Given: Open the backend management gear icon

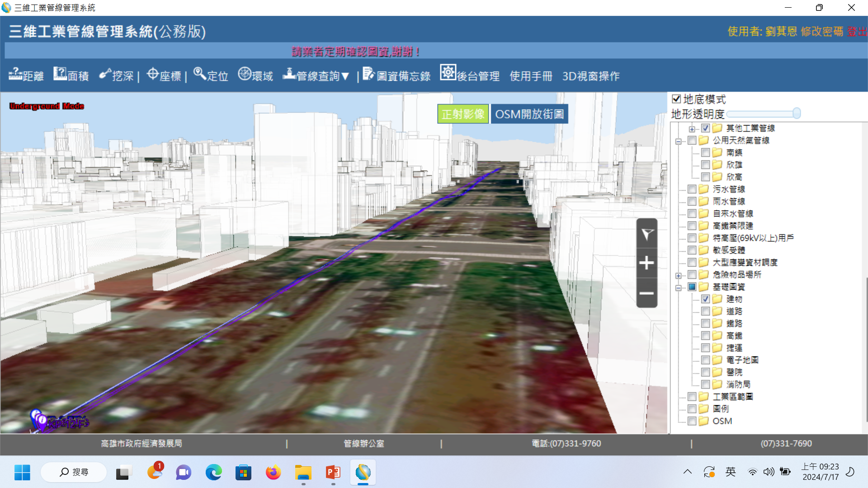Looking at the screenshot, I should [x=448, y=72].
